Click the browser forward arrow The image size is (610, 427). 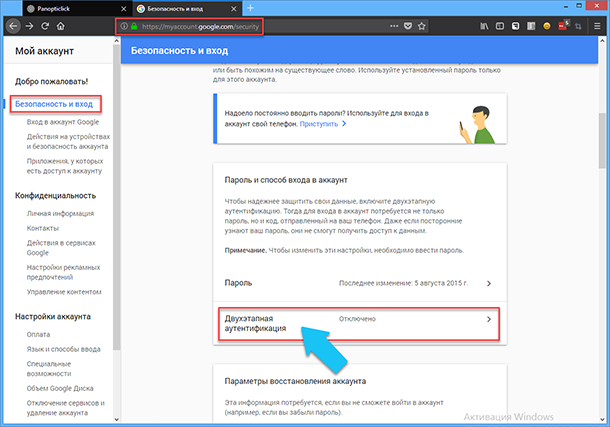point(29,26)
